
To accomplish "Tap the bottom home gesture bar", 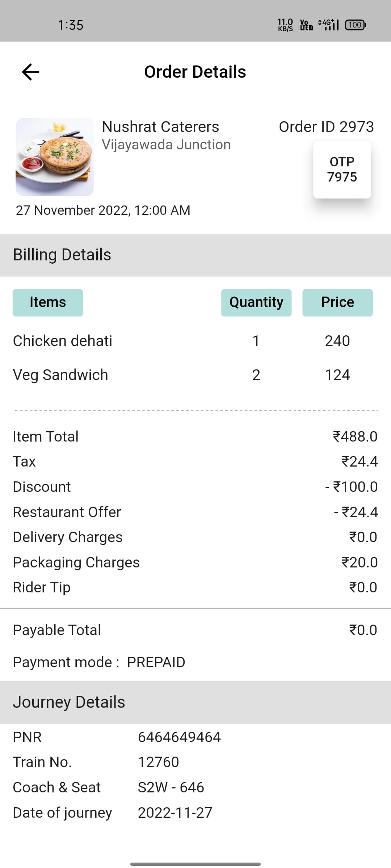I will pyautogui.click(x=195, y=864).
